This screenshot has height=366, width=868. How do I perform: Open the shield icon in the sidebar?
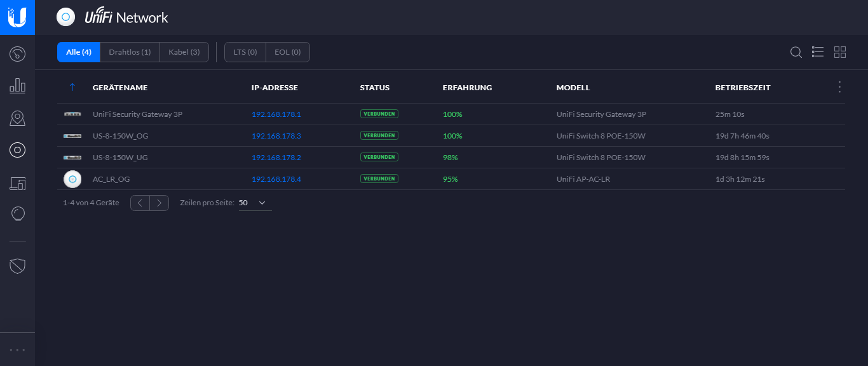17,266
